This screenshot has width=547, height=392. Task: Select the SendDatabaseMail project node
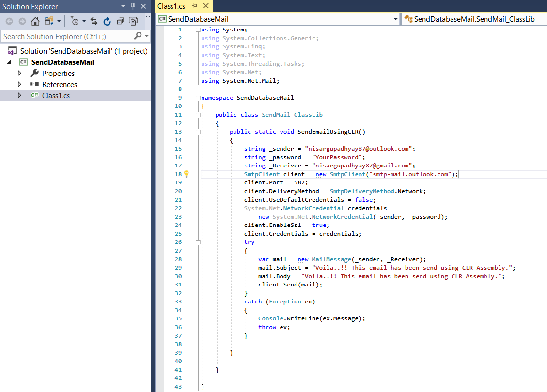click(x=63, y=62)
